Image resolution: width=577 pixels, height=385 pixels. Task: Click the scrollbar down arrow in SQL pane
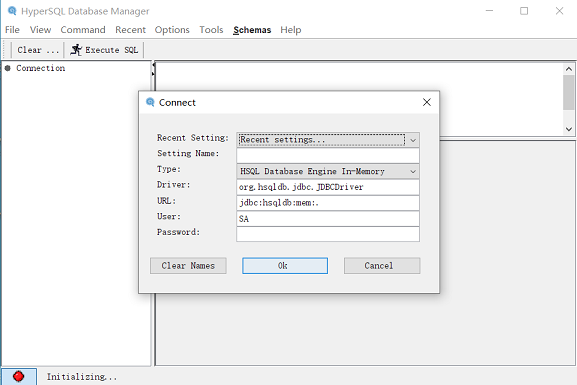click(x=569, y=129)
